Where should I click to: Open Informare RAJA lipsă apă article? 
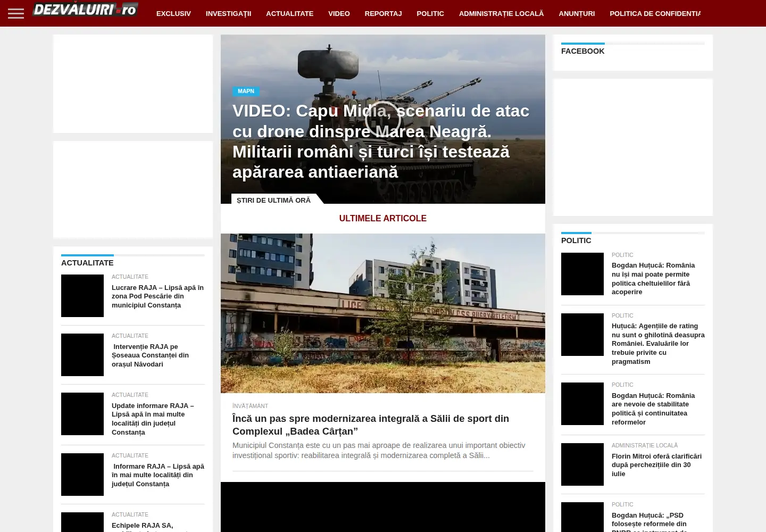[158, 475]
